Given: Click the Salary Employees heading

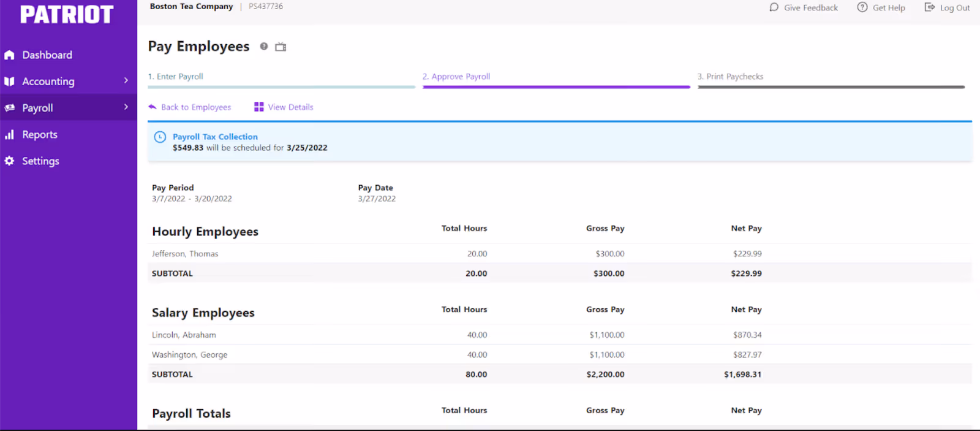Looking at the screenshot, I should tap(203, 313).
